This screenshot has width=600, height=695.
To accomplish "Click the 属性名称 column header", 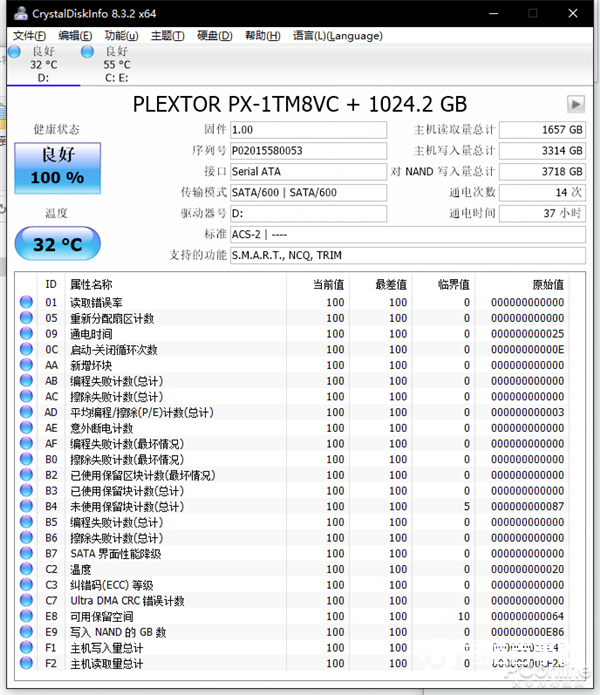I will [x=91, y=285].
